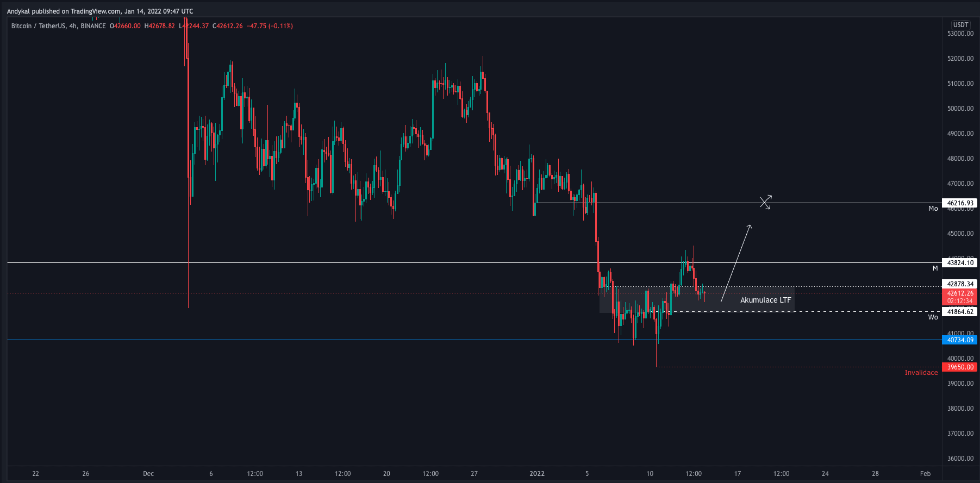Select the 42878.34 price label
Viewport: 980px width, 483px height.
point(960,284)
